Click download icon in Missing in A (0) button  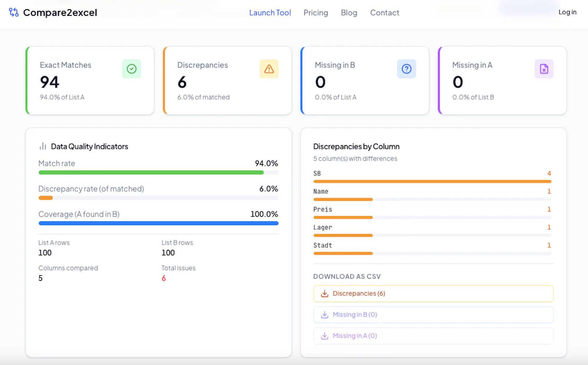point(325,336)
